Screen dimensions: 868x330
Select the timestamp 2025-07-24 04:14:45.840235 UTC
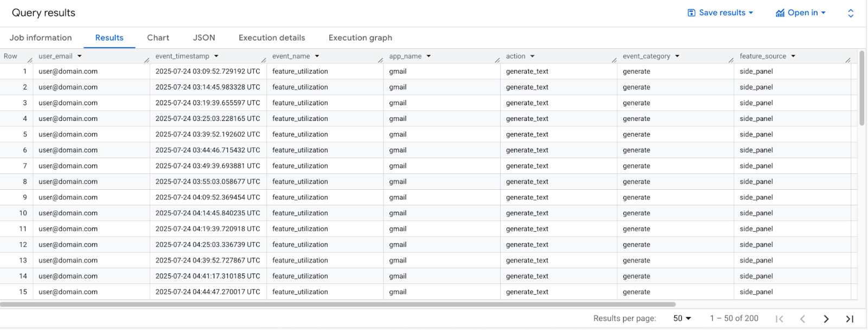pyautogui.click(x=208, y=213)
